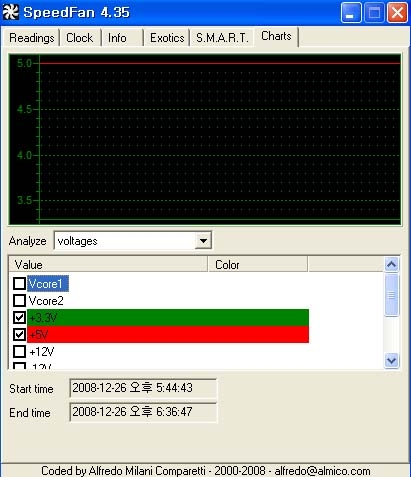Image resolution: width=411 pixels, height=477 pixels.
Task: Check the +12V voltage checkbox
Action: 19,351
